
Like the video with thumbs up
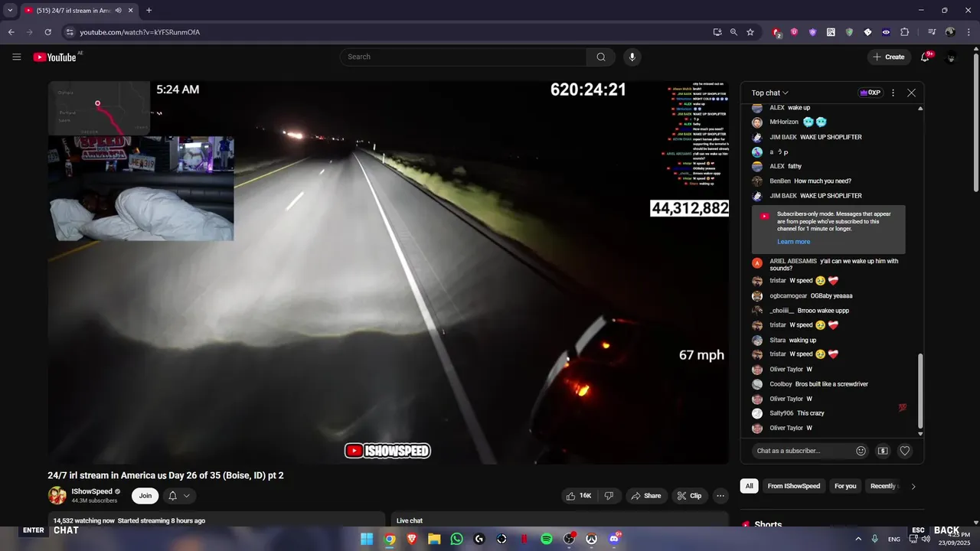[x=579, y=496]
